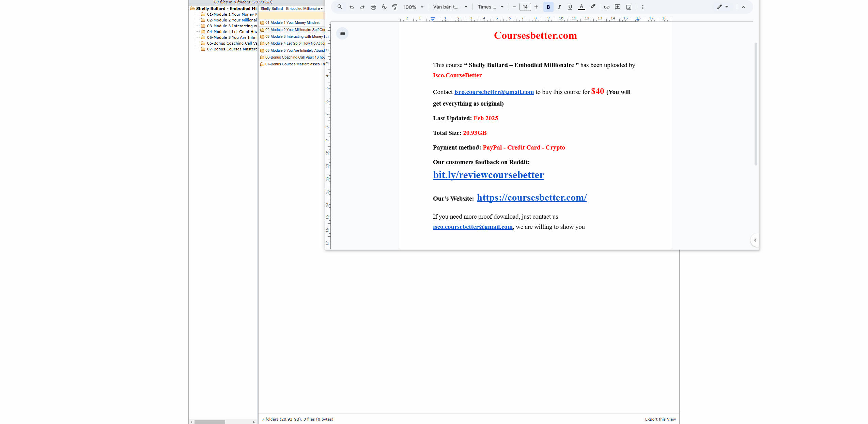Open the Times font dropdown
Screen dimensions: 868x424
pyautogui.click(x=491, y=7)
